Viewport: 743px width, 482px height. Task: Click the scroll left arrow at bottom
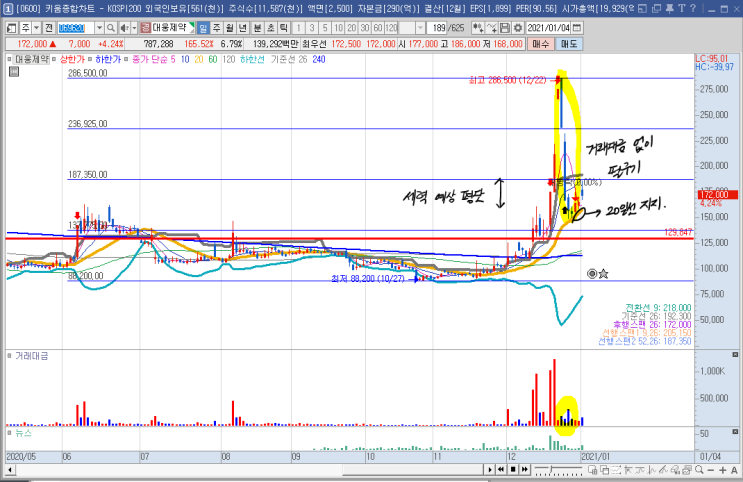(10, 470)
